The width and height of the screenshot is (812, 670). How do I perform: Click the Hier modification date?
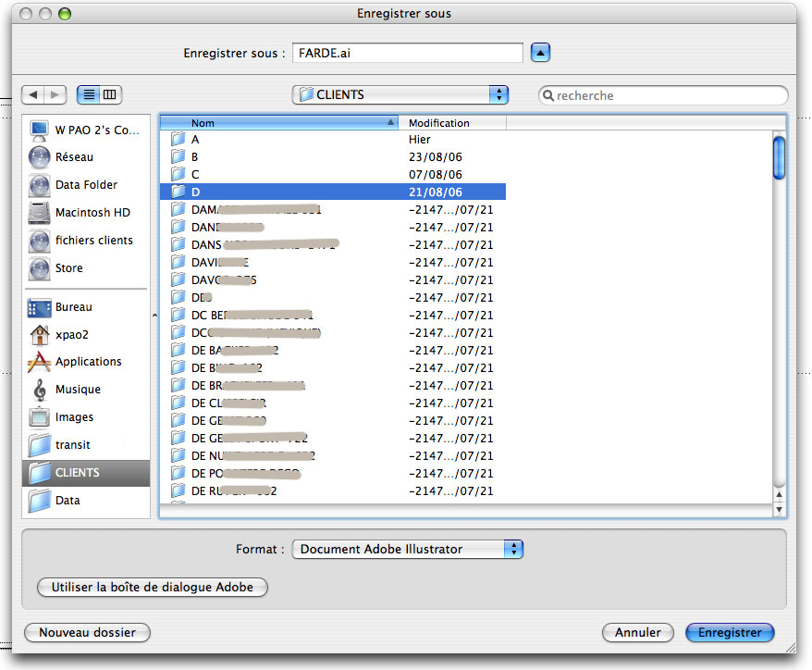(420, 140)
